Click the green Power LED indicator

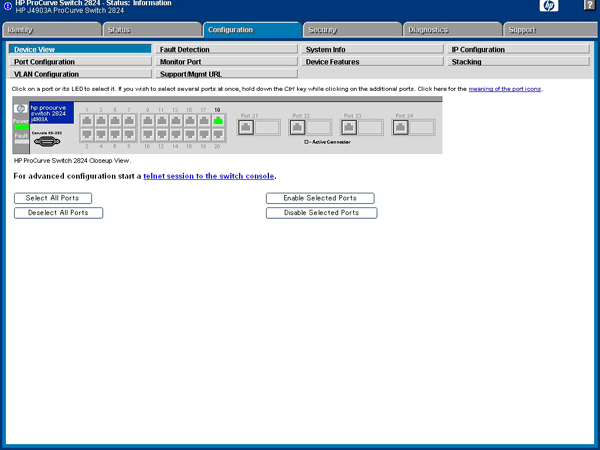(21, 127)
